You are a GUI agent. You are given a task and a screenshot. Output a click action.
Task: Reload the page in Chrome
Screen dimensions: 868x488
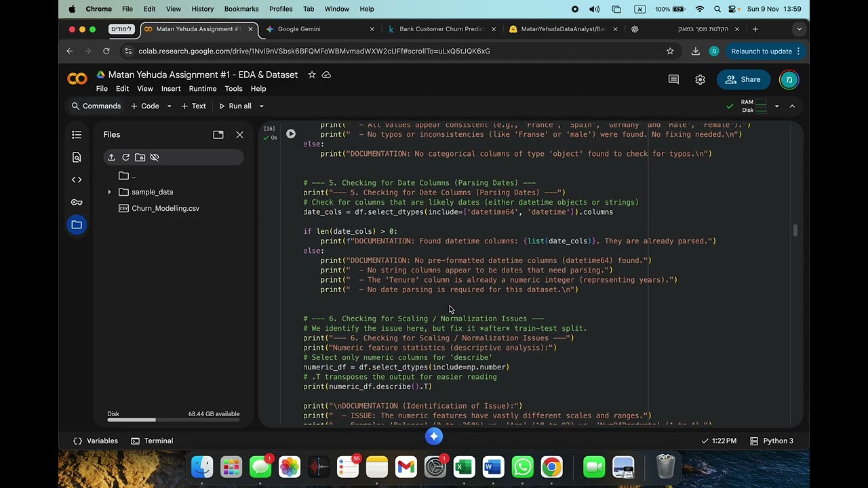[106, 51]
